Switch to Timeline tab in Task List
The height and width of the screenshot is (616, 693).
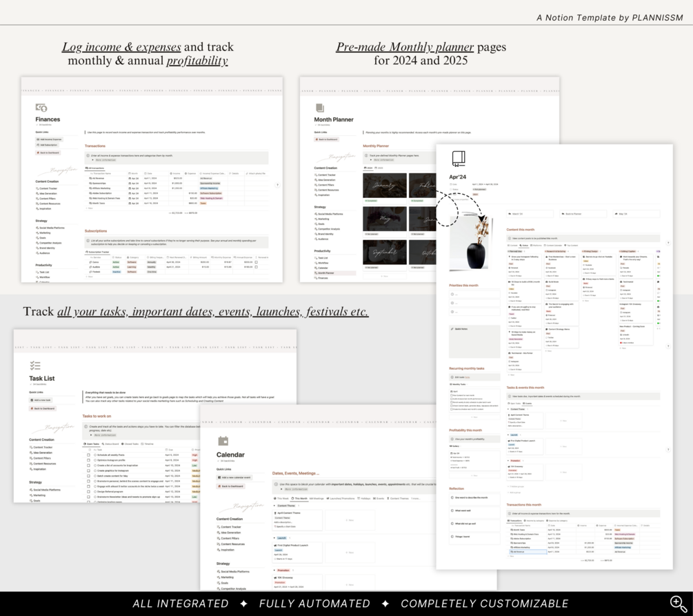click(148, 444)
